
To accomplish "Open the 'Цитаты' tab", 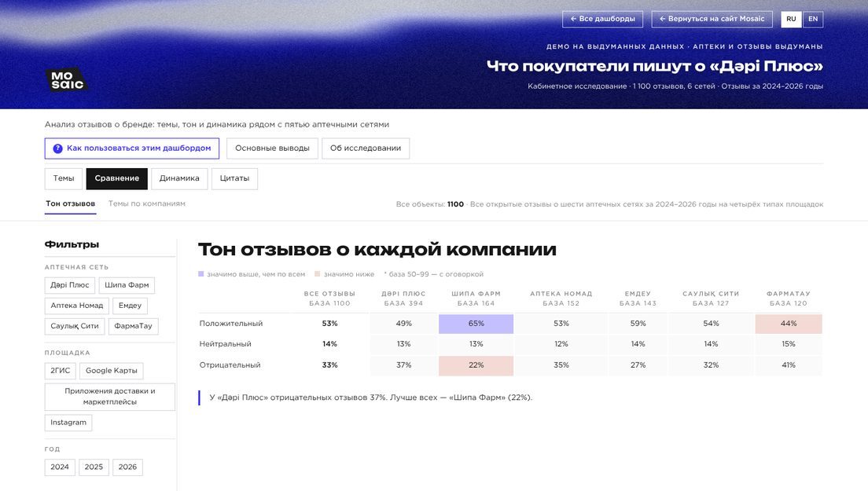I will 234,178.
